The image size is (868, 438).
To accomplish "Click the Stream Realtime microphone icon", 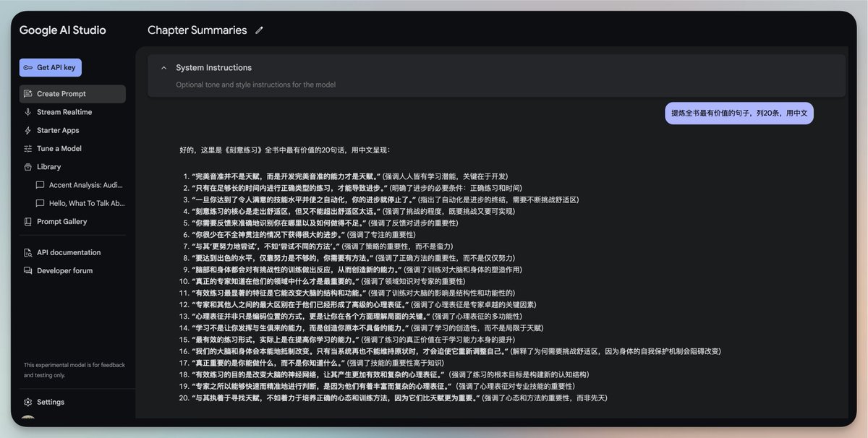I will (28, 112).
